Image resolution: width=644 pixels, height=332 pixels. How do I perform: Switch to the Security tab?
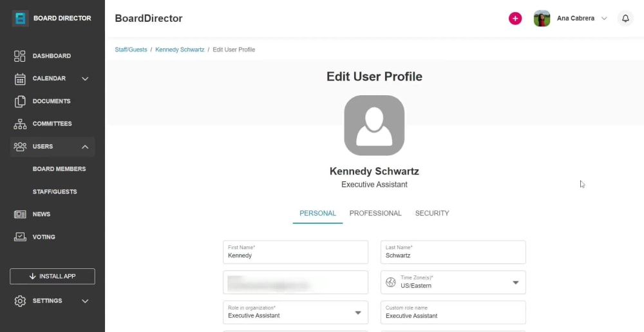coord(432,214)
